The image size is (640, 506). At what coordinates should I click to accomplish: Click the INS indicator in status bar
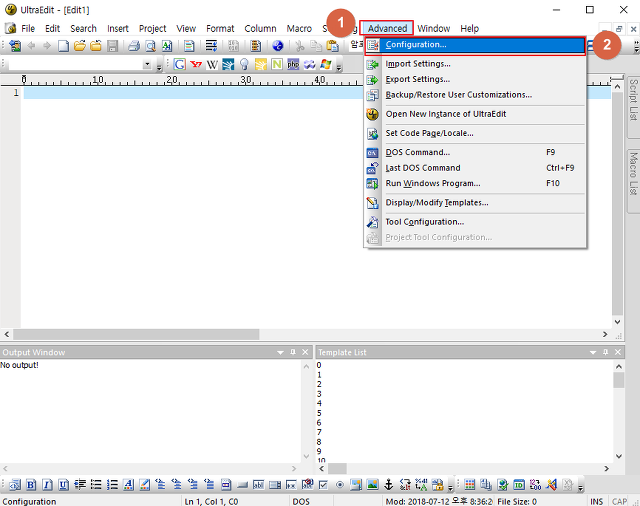point(596,502)
